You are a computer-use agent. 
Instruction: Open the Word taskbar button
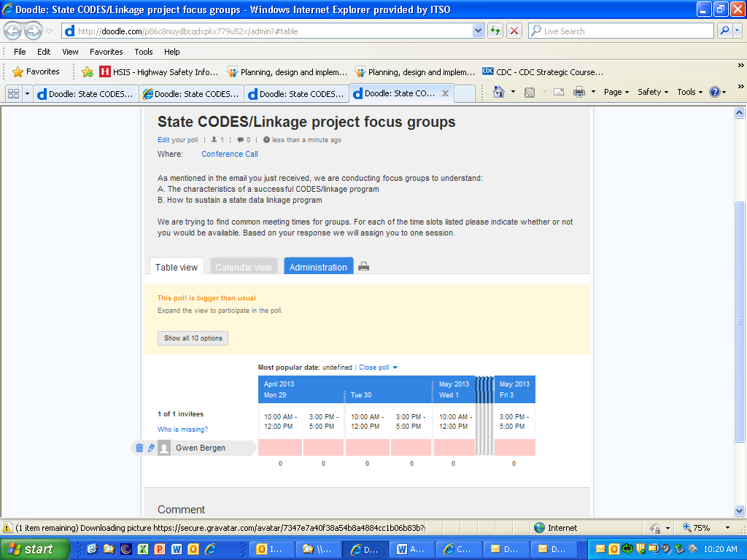point(411,549)
